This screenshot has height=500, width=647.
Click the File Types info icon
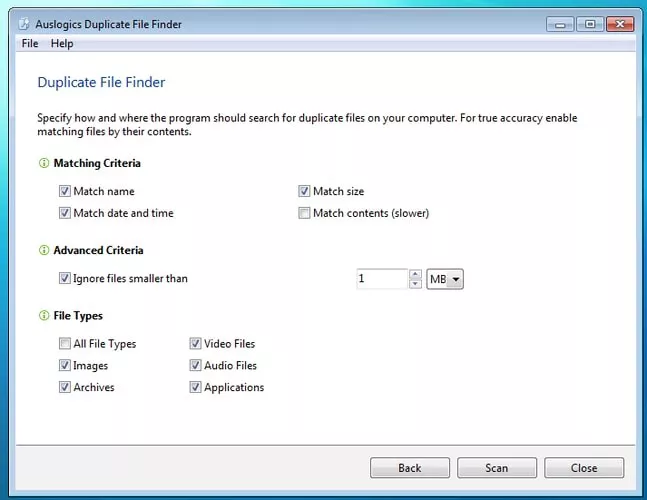[x=44, y=316]
